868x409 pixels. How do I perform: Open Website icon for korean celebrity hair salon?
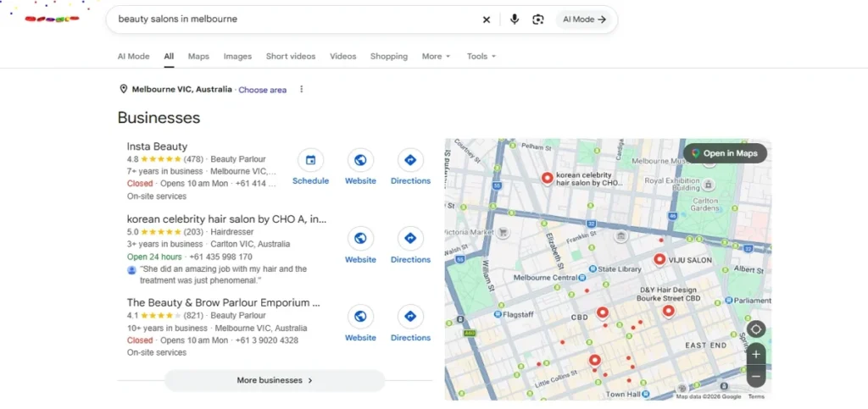pyautogui.click(x=360, y=239)
